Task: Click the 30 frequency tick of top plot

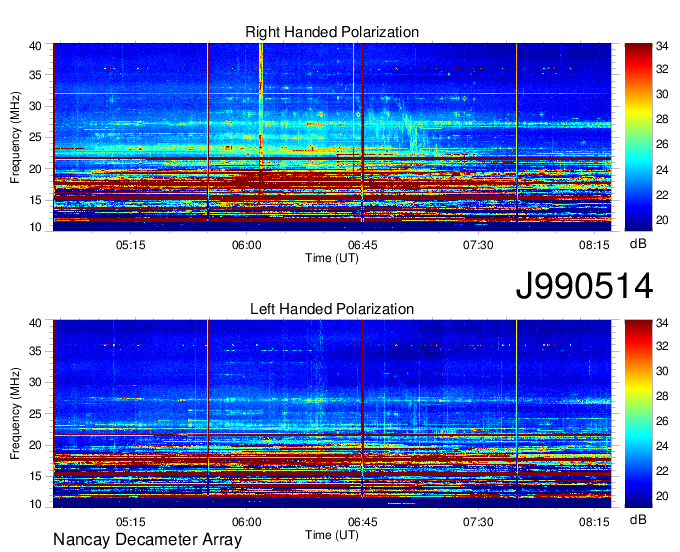Action: point(35,106)
